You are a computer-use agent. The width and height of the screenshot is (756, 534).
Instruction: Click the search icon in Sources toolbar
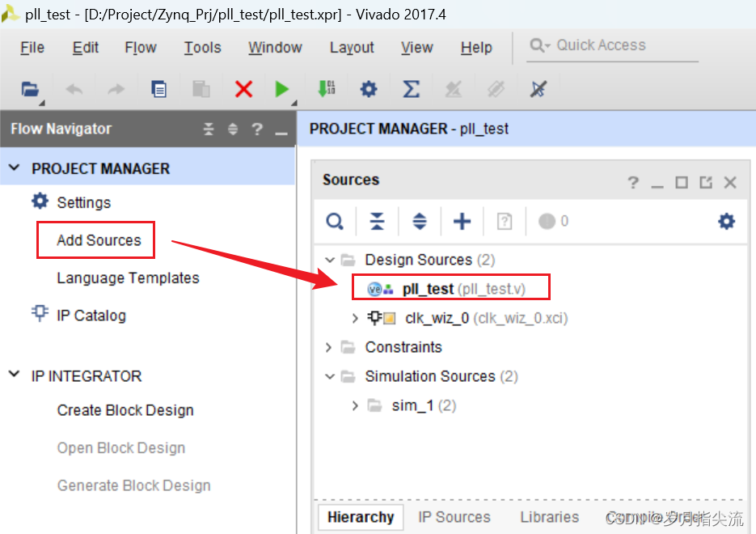tap(335, 222)
